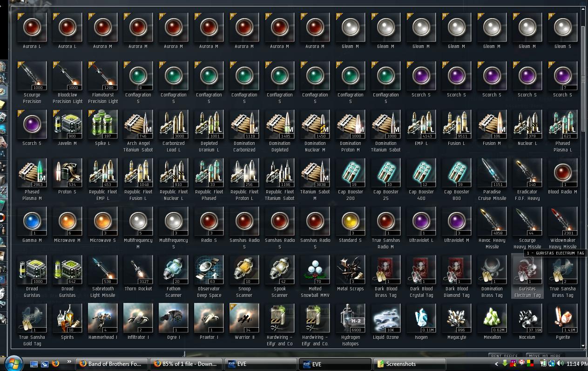Expand the Quick Launch overflow chevron
Screen dimensions: 588x371
tap(69, 362)
